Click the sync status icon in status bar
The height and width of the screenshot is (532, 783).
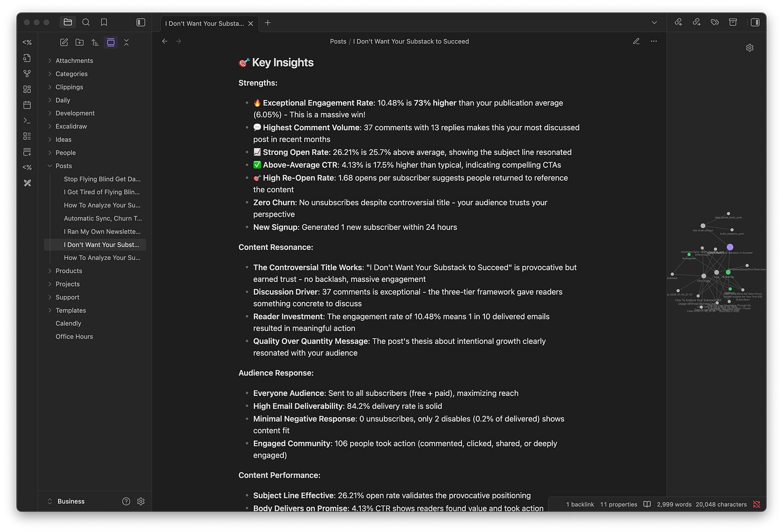pyautogui.click(x=757, y=505)
